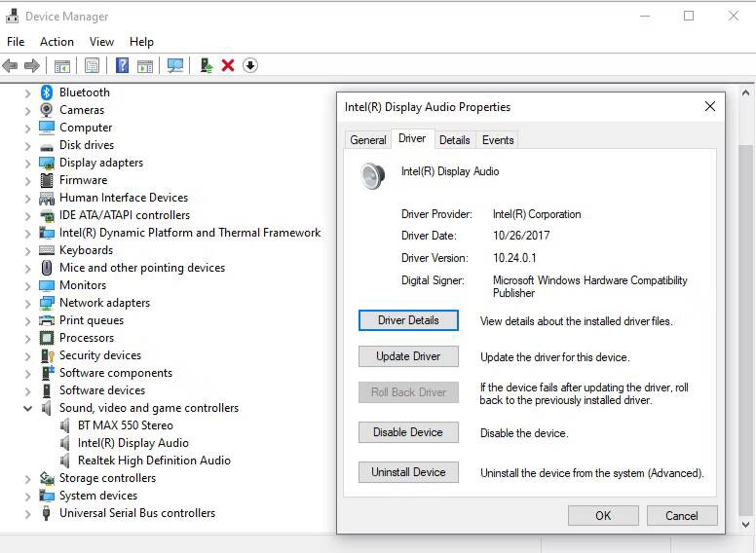The height and width of the screenshot is (553, 756).
Task: Click the Processors icon
Action: [47, 338]
